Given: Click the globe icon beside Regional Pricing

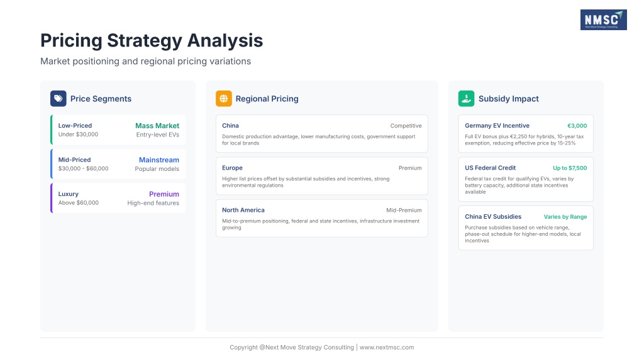Looking at the screenshot, I should pos(224,99).
